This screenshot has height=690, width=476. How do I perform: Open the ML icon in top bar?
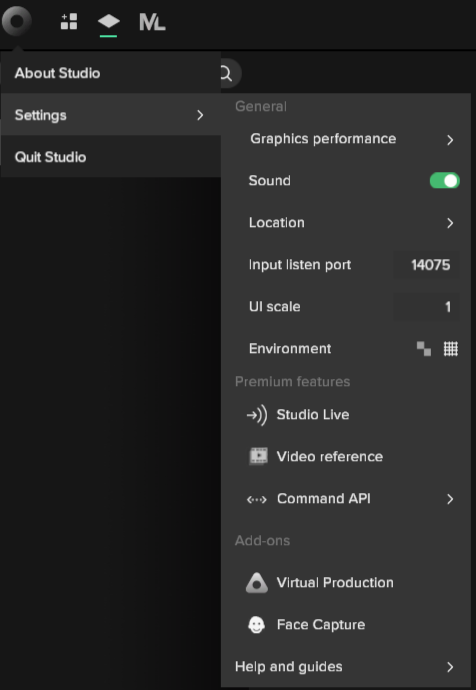pyautogui.click(x=152, y=22)
